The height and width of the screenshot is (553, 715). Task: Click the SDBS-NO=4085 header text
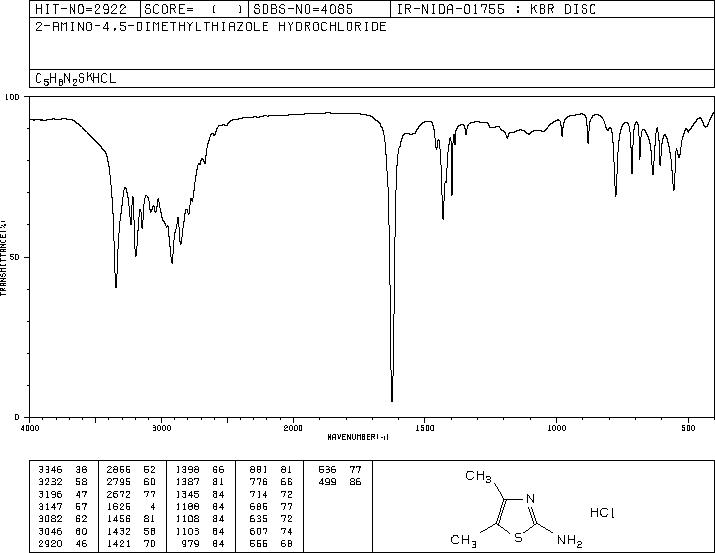pos(303,9)
